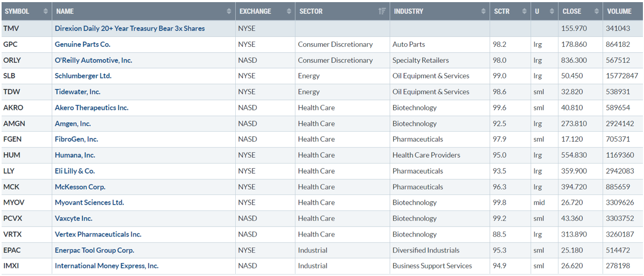Click the INDUSTRY column sort arrows
The width and height of the screenshot is (644, 276).
[483, 11]
